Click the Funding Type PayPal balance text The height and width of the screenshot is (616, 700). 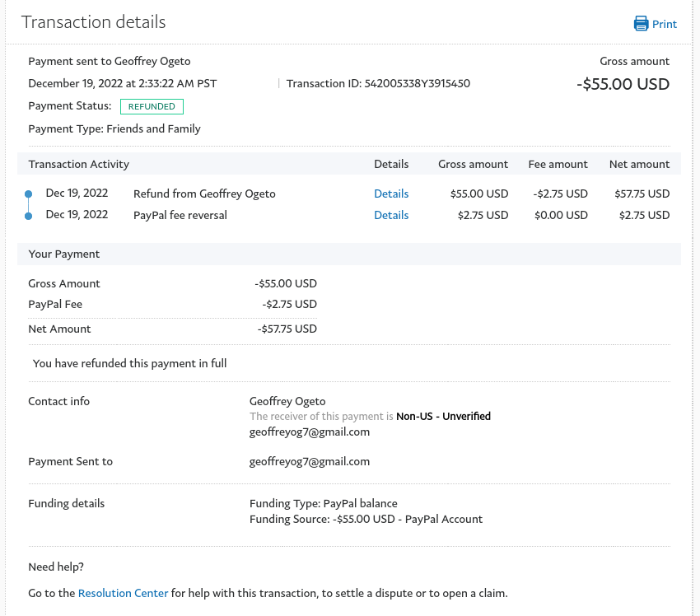click(323, 503)
